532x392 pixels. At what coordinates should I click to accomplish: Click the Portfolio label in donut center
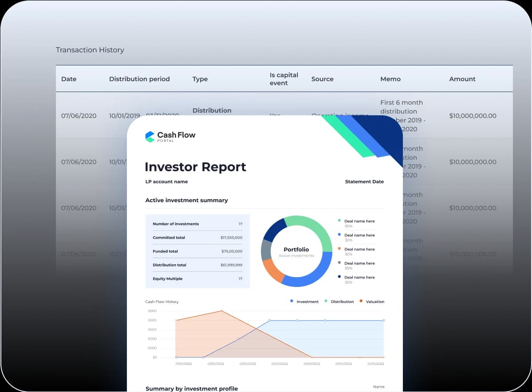pyautogui.click(x=296, y=250)
